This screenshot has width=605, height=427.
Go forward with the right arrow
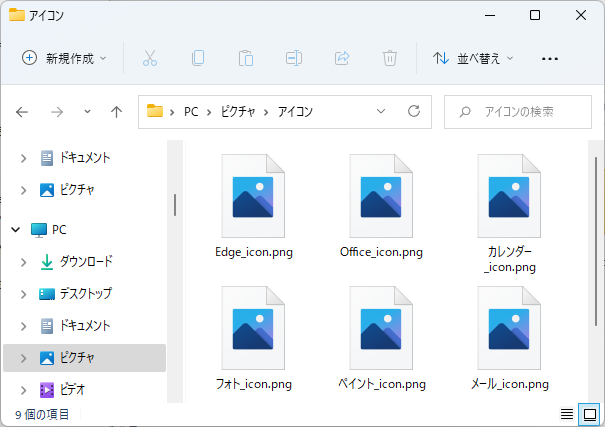57,112
